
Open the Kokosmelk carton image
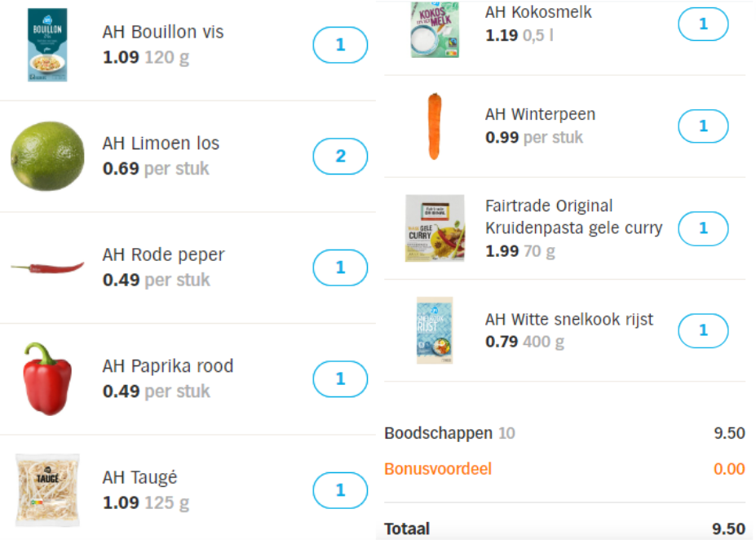pyautogui.click(x=435, y=29)
